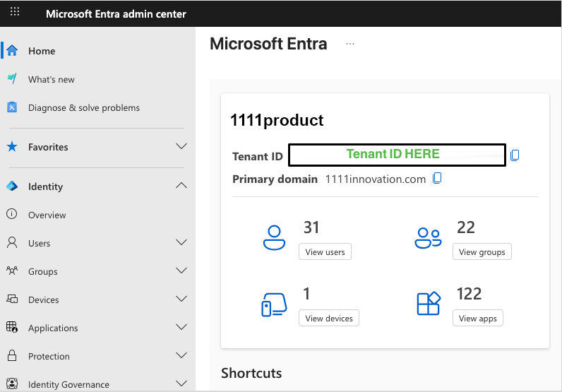562x392 pixels.
Task: Click the app count 122
Action: 469,294
